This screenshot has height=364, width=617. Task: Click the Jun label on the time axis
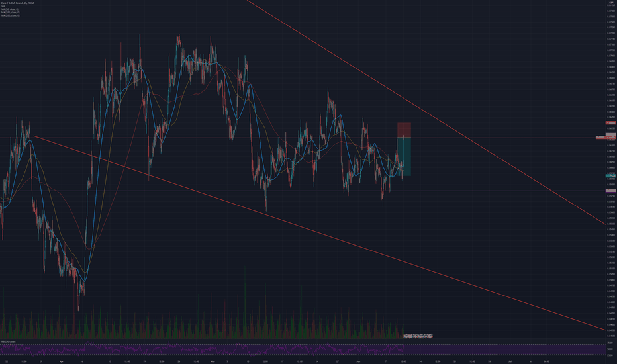click(x=358, y=361)
